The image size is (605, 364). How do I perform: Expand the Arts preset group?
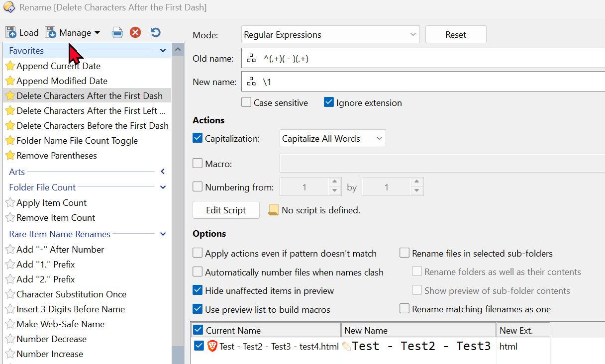click(x=163, y=172)
